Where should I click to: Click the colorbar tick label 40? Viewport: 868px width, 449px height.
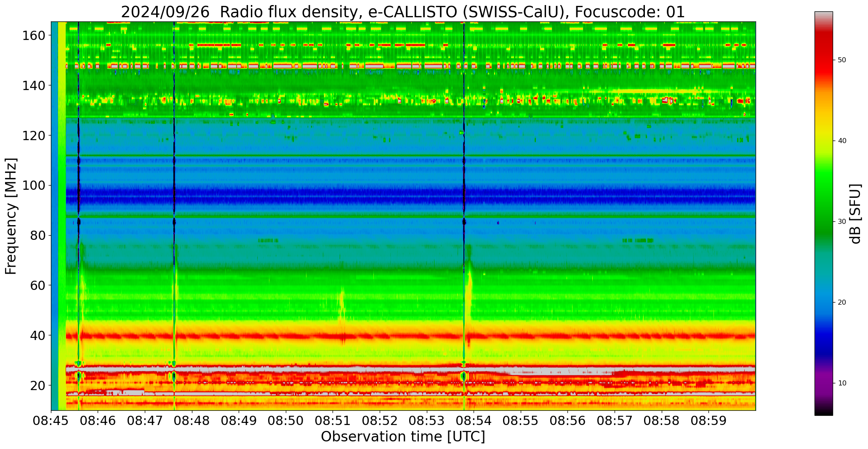[x=842, y=141]
